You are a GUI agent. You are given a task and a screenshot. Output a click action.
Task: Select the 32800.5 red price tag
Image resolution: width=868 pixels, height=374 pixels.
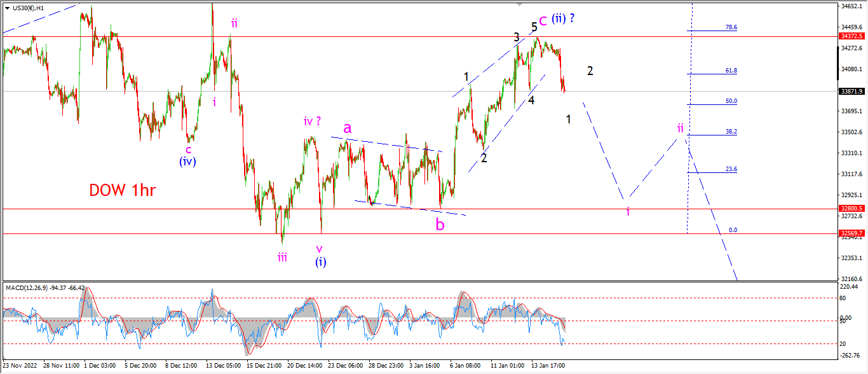(x=851, y=209)
